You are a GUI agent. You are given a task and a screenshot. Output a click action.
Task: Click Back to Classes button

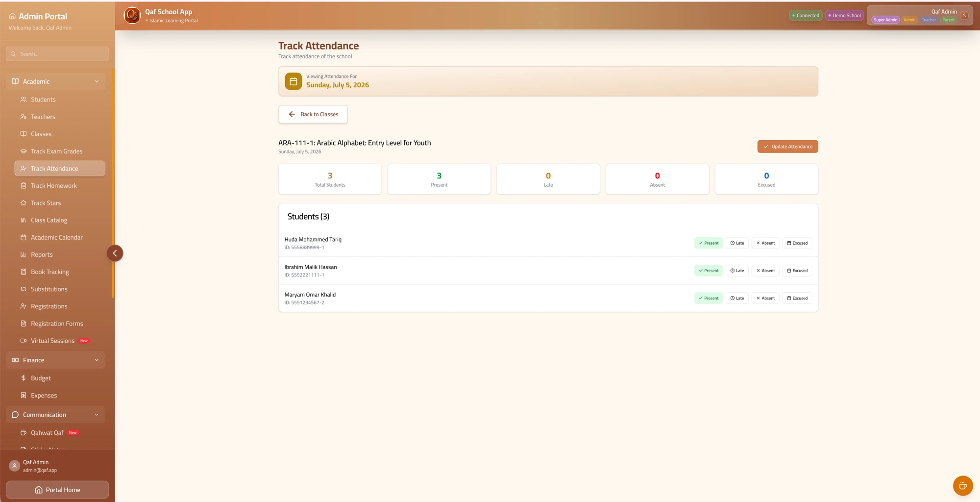coord(313,114)
